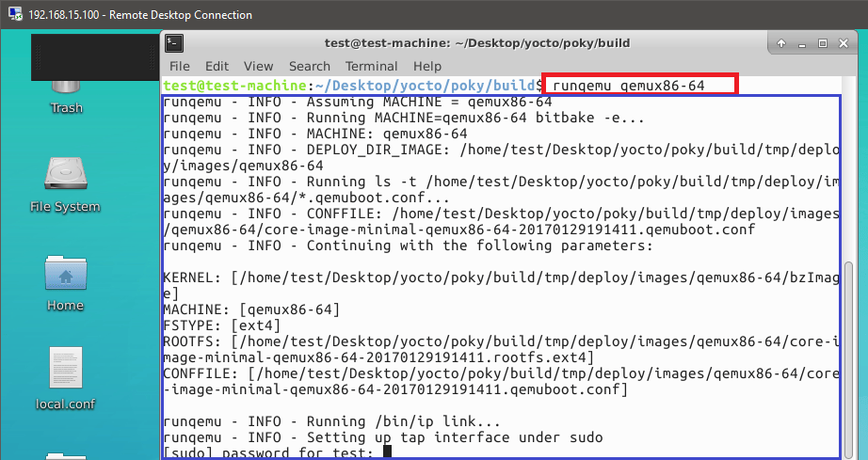The width and height of the screenshot is (868, 460).
Task: Minimize the terminal window
Action: [x=803, y=43]
